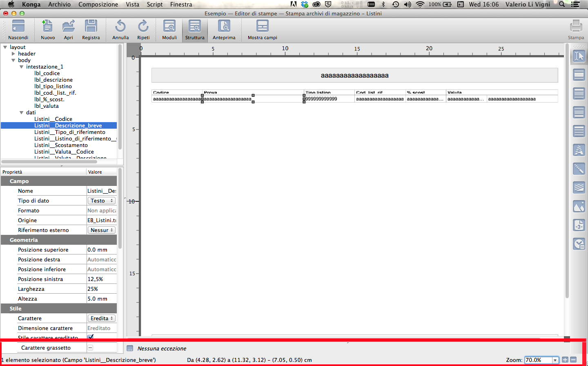Screen dimensions: 588x366
Task: Click the Larghezza value field 25%
Action: pos(101,289)
